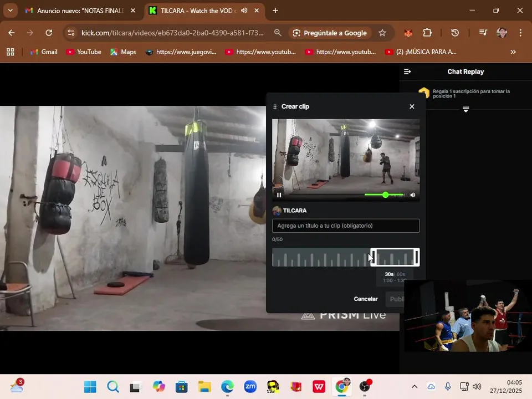
Task: Mute the TILCARA tab audio icon
Action: click(x=244, y=11)
